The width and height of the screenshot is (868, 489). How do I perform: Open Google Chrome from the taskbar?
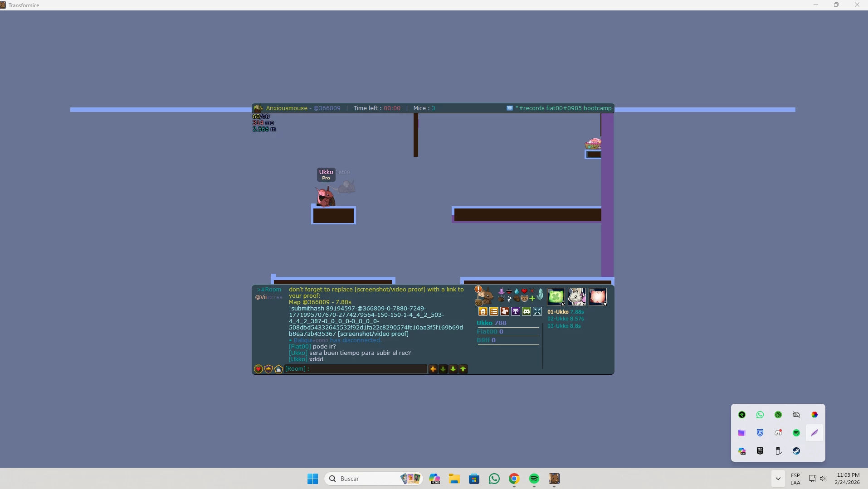point(514,479)
